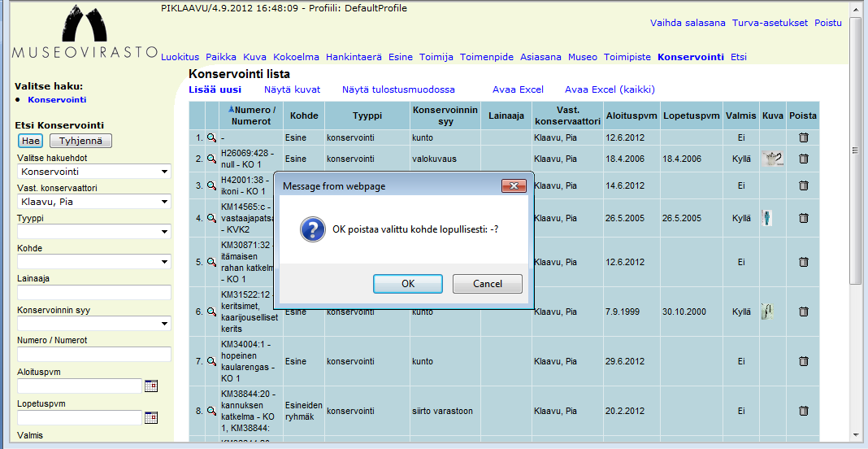Image resolution: width=868 pixels, height=449 pixels.
Task: Delete the 7.9.1999 row via trash icon
Action: tap(804, 312)
